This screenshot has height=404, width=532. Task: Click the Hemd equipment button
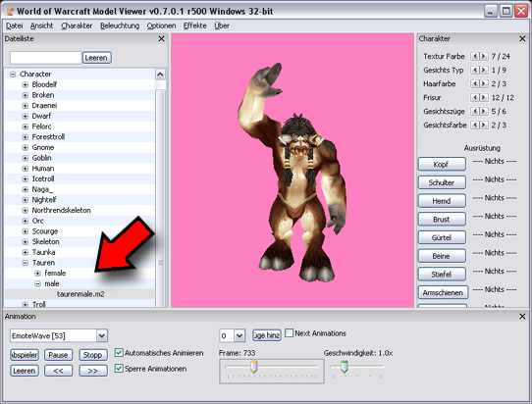click(x=442, y=201)
